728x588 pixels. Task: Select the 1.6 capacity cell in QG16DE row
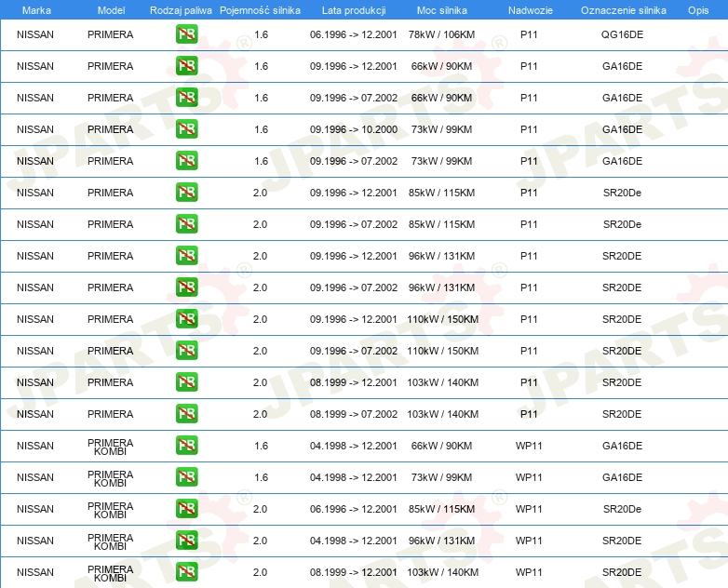pyautogui.click(x=261, y=34)
